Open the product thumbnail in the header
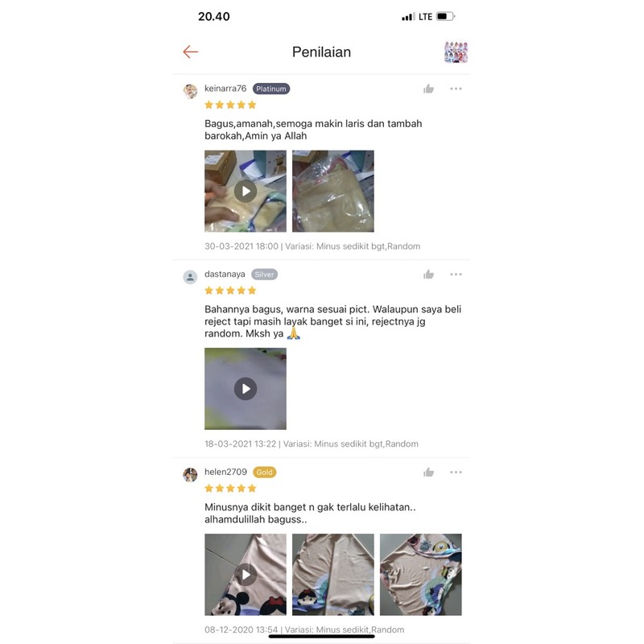644x644 pixels. click(x=456, y=52)
